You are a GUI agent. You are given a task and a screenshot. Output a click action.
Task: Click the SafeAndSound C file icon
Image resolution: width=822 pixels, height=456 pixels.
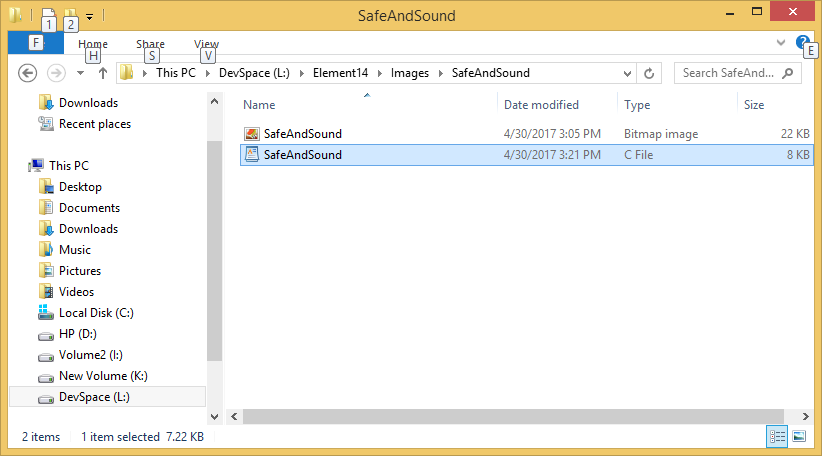[x=252, y=155]
